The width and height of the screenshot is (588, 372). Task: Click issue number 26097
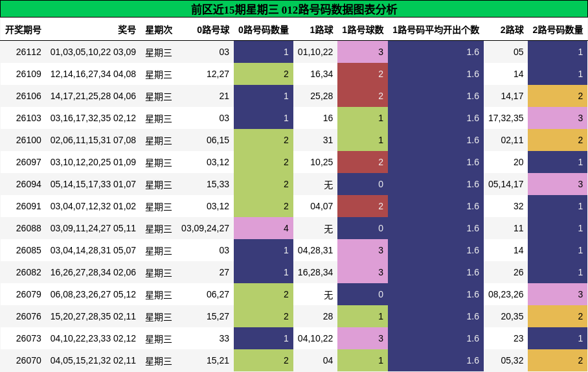[x=28, y=162]
